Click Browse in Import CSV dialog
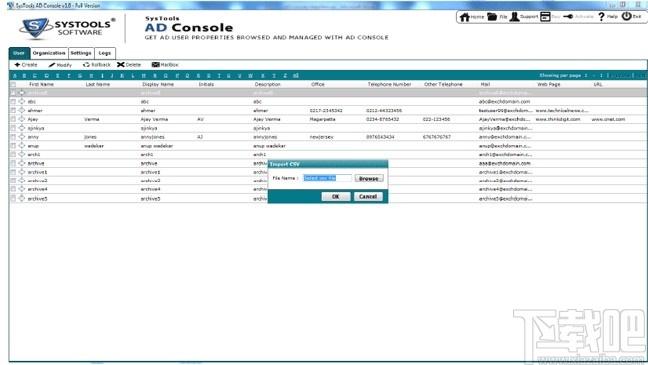Viewport: 648px width, 365px height. [369, 178]
